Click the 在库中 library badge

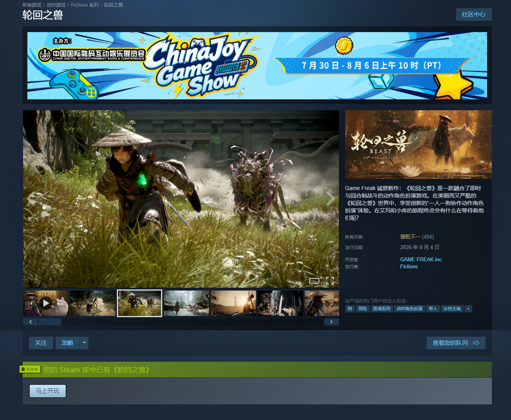click(30, 369)
